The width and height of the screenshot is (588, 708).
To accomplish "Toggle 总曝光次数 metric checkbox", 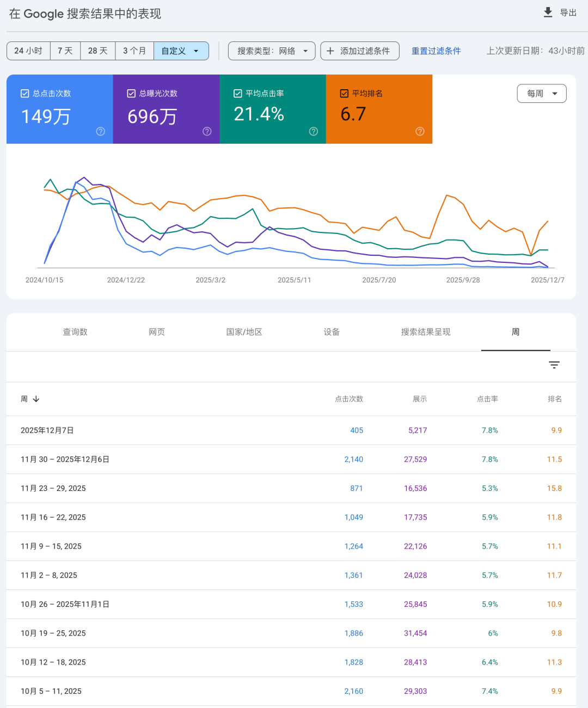I will 131,94.
